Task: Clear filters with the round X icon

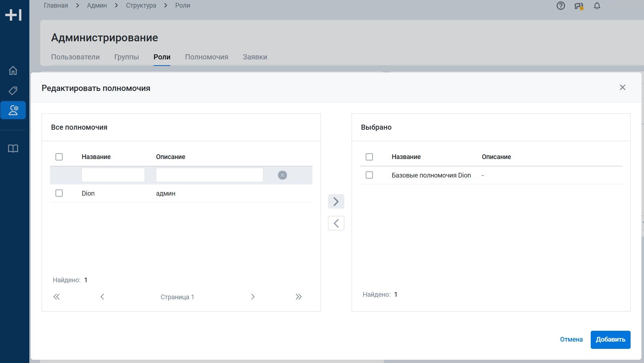Action: click(x=282, y=175)
